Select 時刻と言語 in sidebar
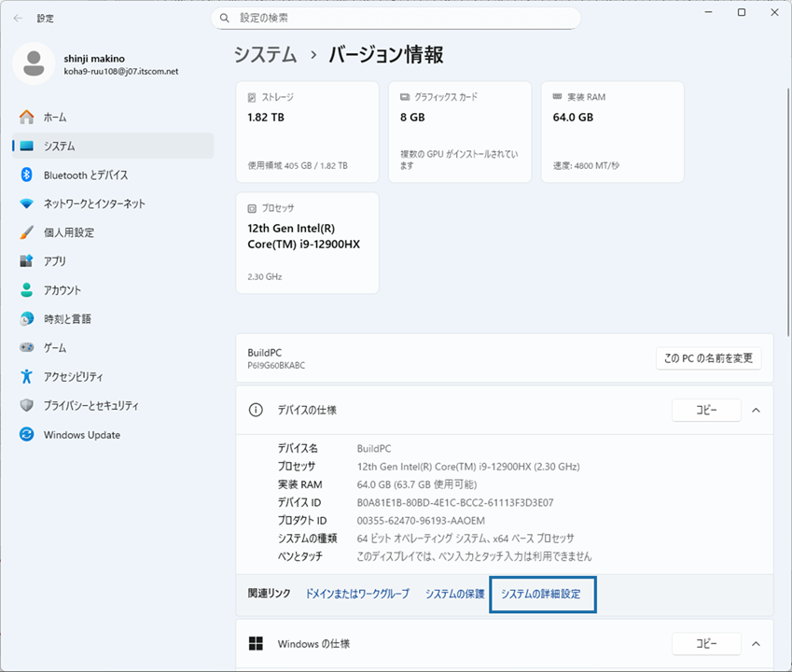This screenshot has height=672, width=792. tap(113, 319)
